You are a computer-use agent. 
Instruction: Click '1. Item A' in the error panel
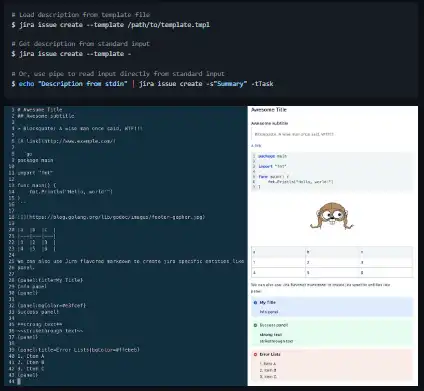point(268,364)
